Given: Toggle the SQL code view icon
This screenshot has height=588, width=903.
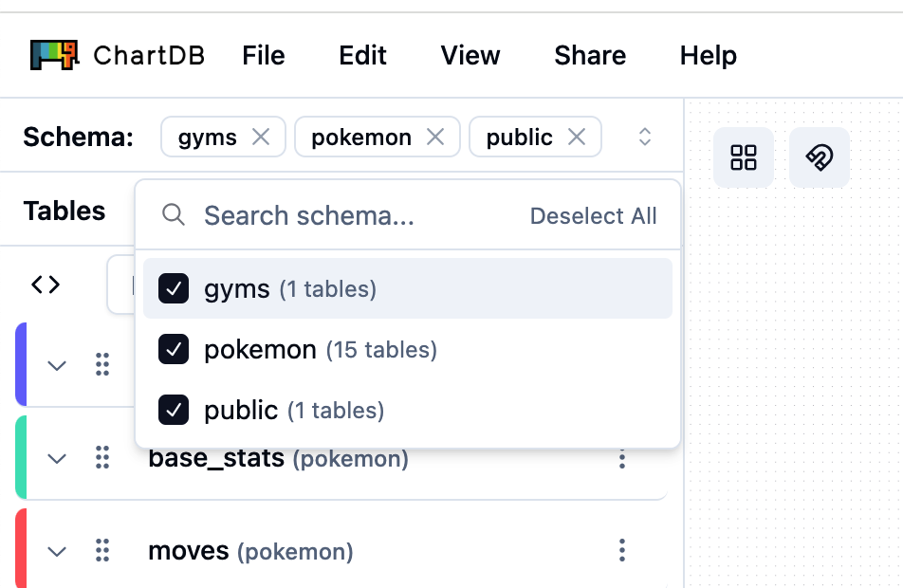Looking at the screenshot, I should pos(46,284).
